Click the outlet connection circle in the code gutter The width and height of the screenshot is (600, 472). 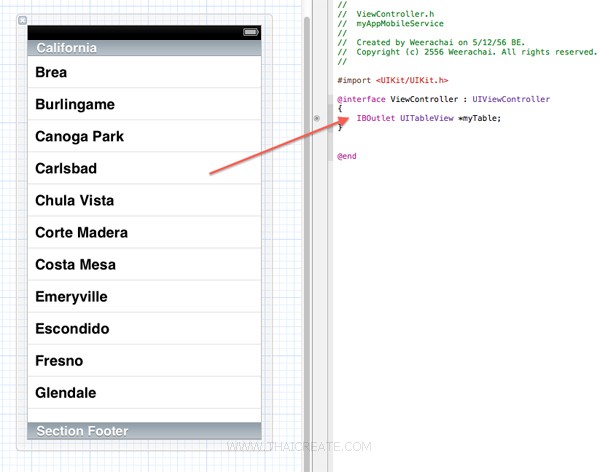pos(317,118)
